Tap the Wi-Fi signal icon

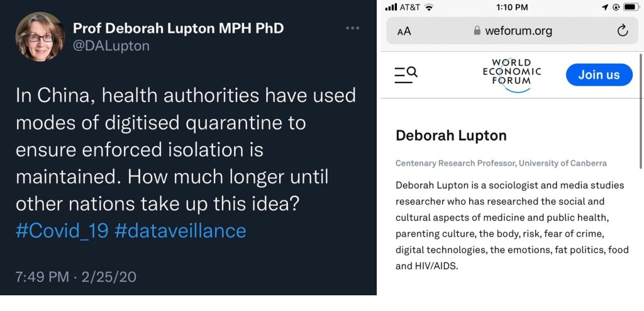point(430,7)
